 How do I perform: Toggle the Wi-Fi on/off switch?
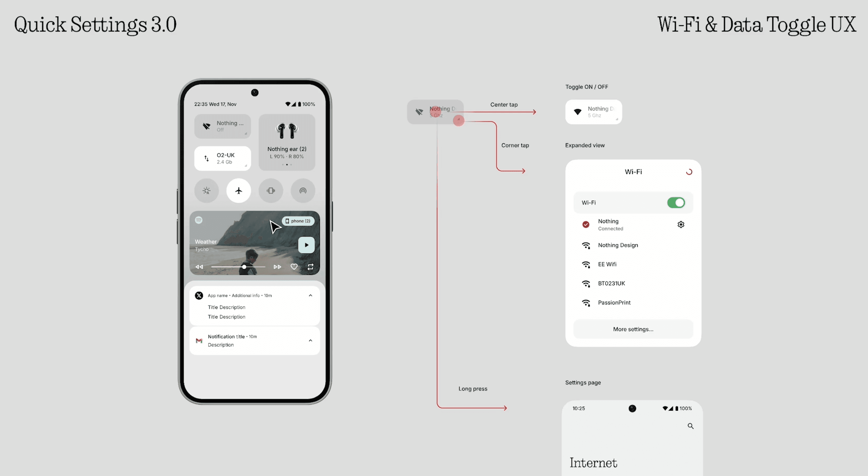pyautogui.click(x=676, y=202)
